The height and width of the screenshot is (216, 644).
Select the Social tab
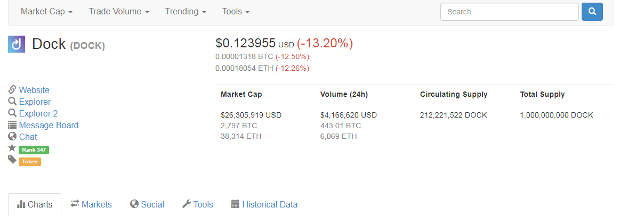coord(147,204)
